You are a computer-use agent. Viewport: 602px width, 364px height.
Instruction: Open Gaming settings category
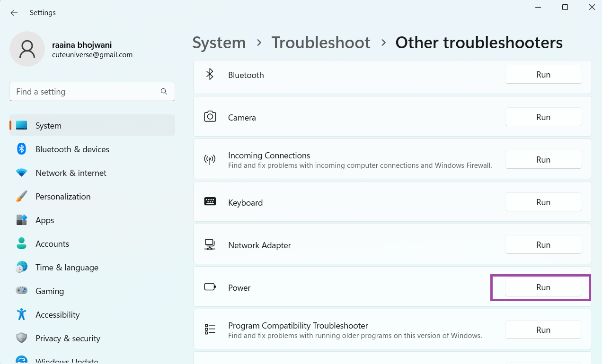click(x=49, y=291)
